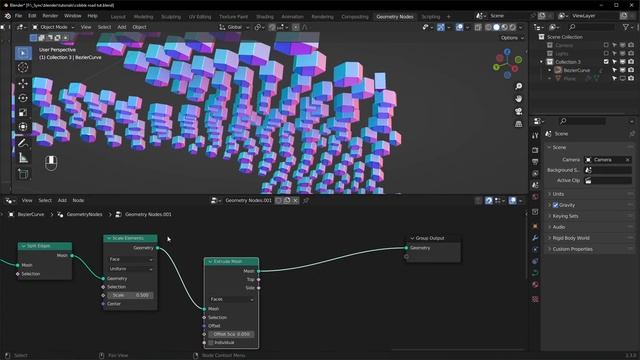
Task: Open the Object Data curve properties tab
Action: pyautogui.click(x=535, y=273)
